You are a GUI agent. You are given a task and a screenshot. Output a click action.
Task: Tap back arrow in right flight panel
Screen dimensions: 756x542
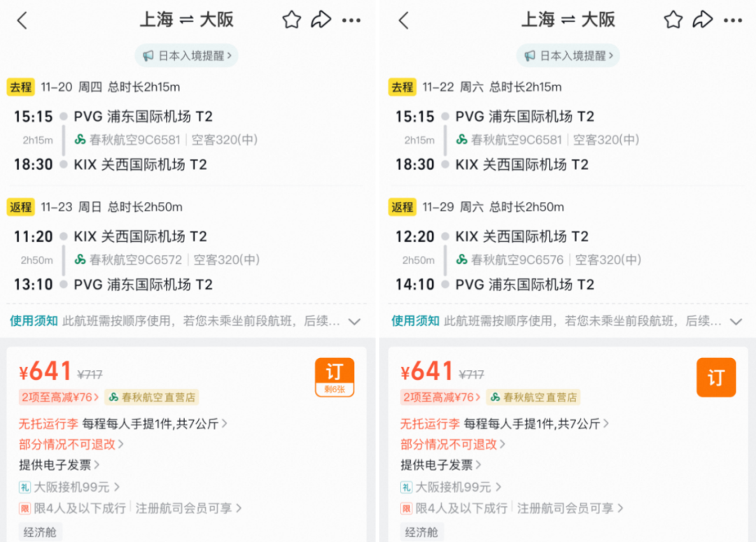pyautogui.click(x=404, y=20)
